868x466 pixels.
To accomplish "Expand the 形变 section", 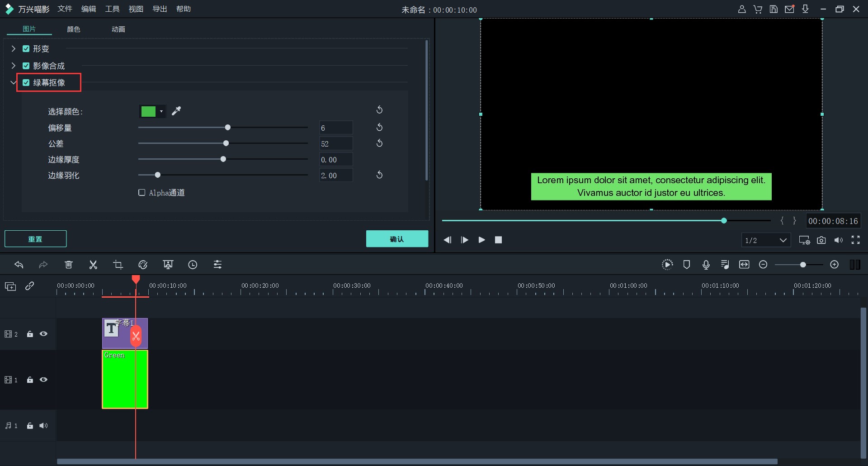I will (x=14, y=49).
